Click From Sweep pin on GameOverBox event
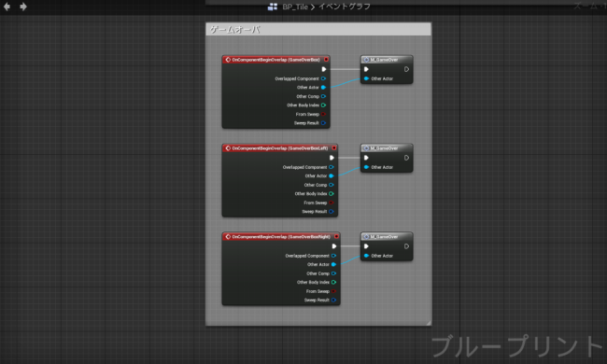Viewport: 607px width, 364px height. pos(323,114)
